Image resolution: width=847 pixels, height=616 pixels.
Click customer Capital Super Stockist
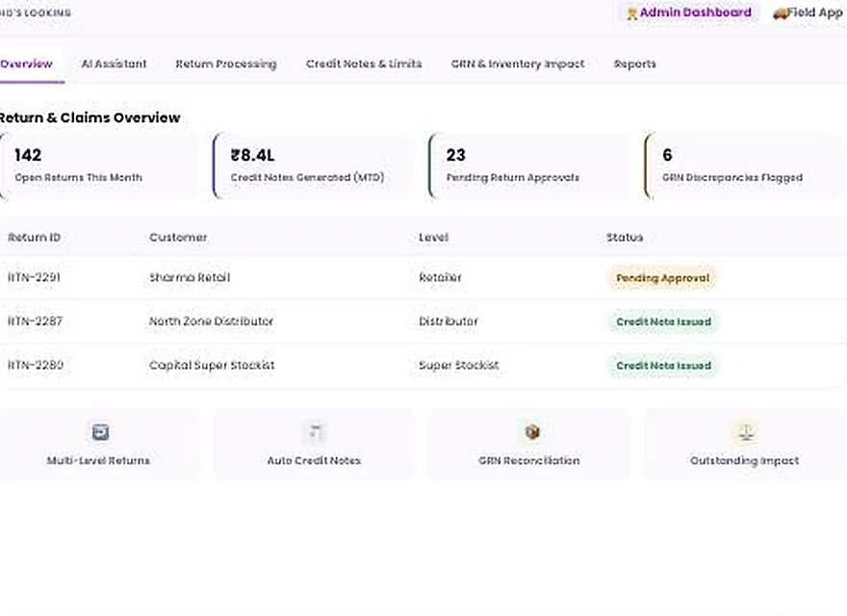click(212, 365)
